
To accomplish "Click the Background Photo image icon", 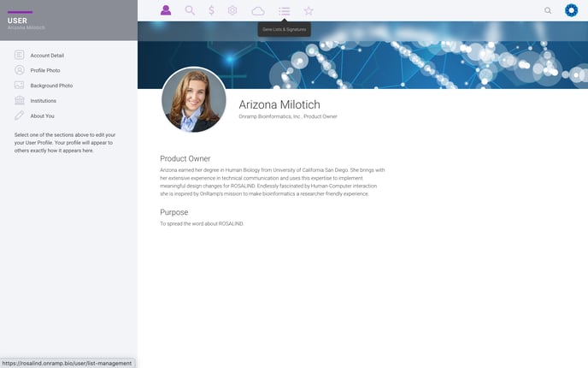I will pos(19,86).
